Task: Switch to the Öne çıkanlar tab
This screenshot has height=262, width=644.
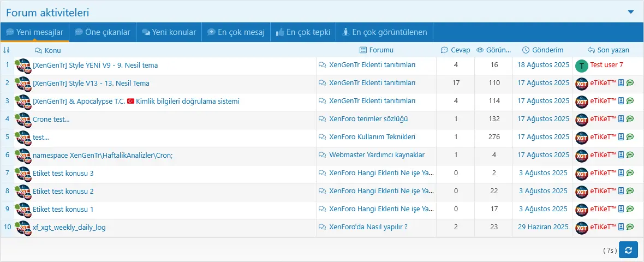Action: pyautogui.click(x=102, y=32)
